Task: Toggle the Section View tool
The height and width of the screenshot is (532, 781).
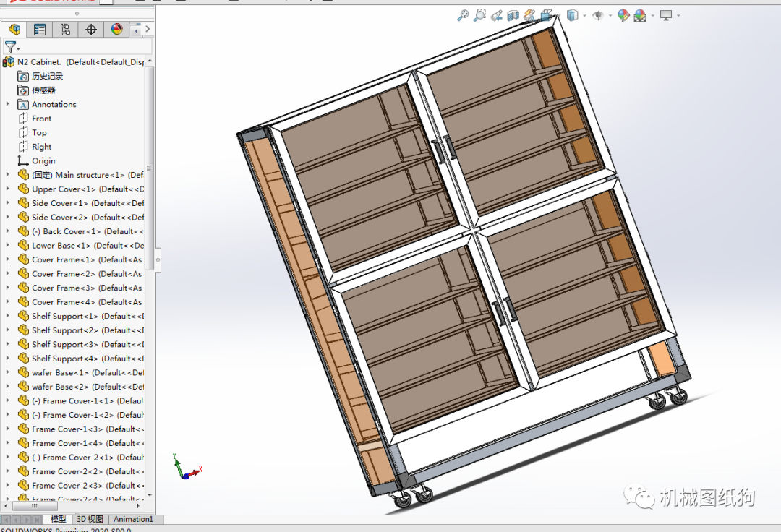Action: tap(513, 16)
